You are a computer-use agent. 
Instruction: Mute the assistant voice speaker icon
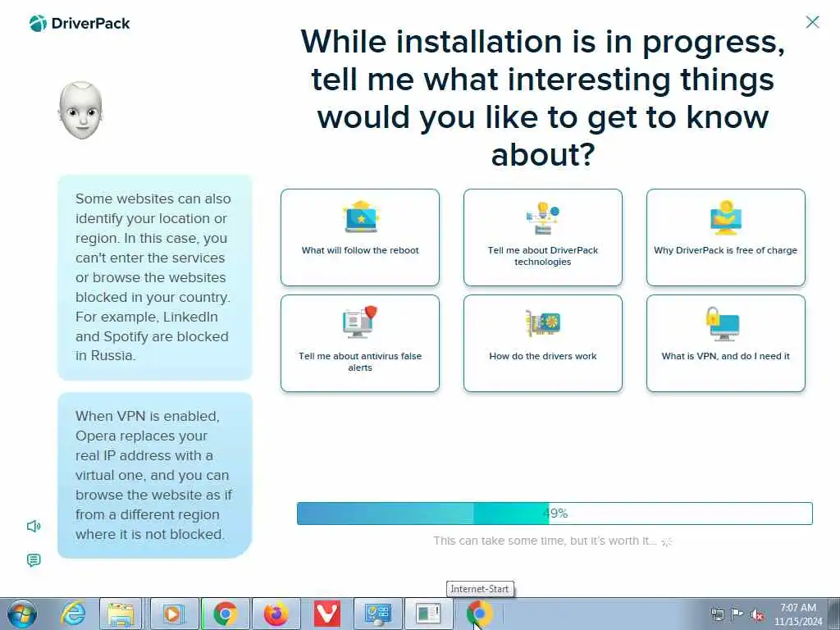click(x=34, y=526)
